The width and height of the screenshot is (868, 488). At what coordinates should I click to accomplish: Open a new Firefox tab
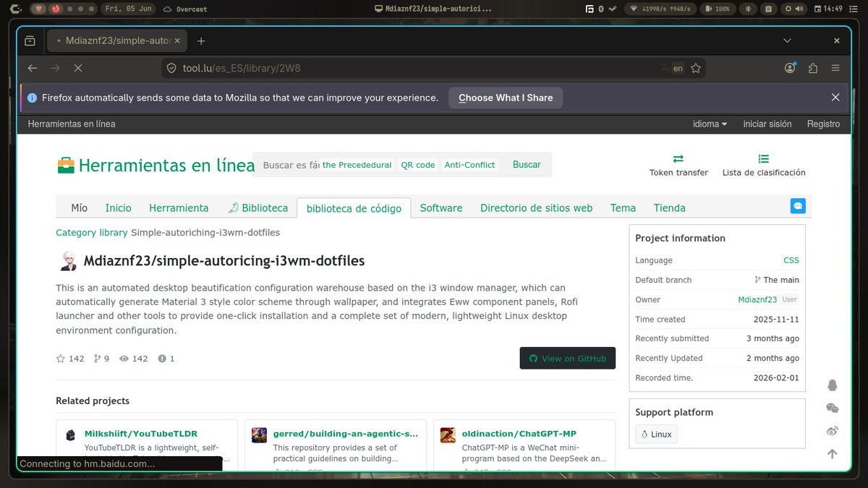click(x=201, y=41)
